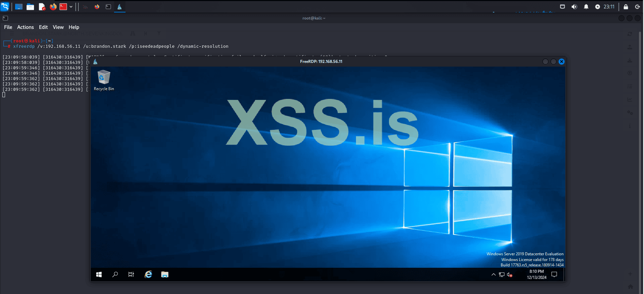Open the Windows Start menu
This screenshot has width=644, height=294.
(99, 274)
